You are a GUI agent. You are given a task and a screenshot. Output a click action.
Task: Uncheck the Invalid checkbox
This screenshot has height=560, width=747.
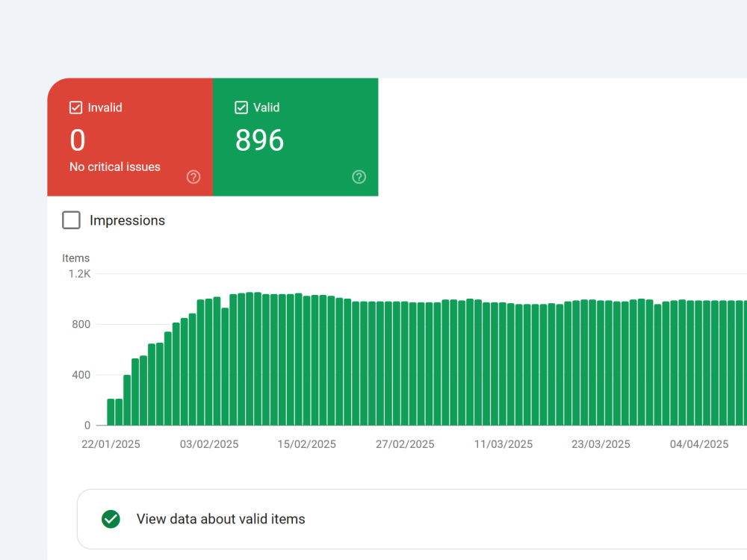pyautogui.click(x=75, y=108)
